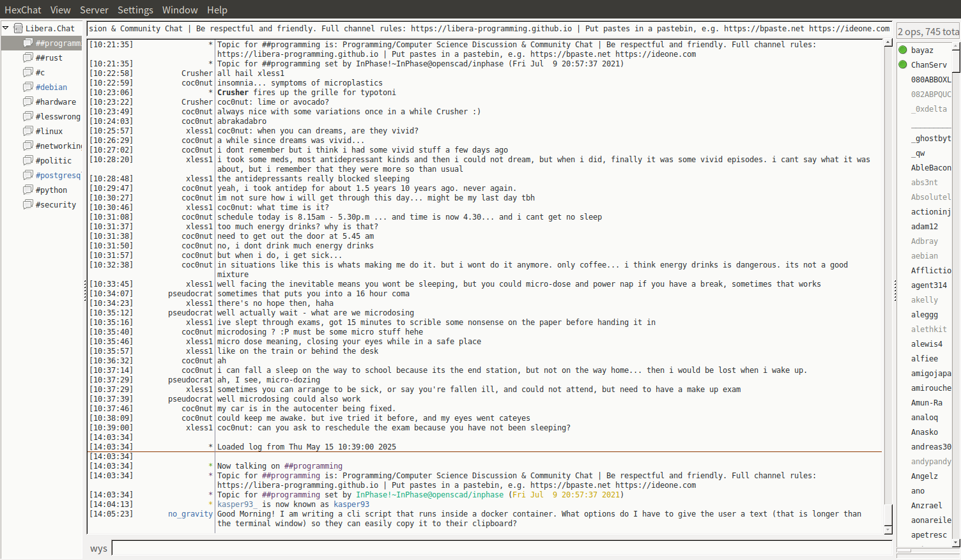Viewport: 961px width, 560px height.
Task: Select user Anzrael in the user list
Action: [x=926, y=505]
